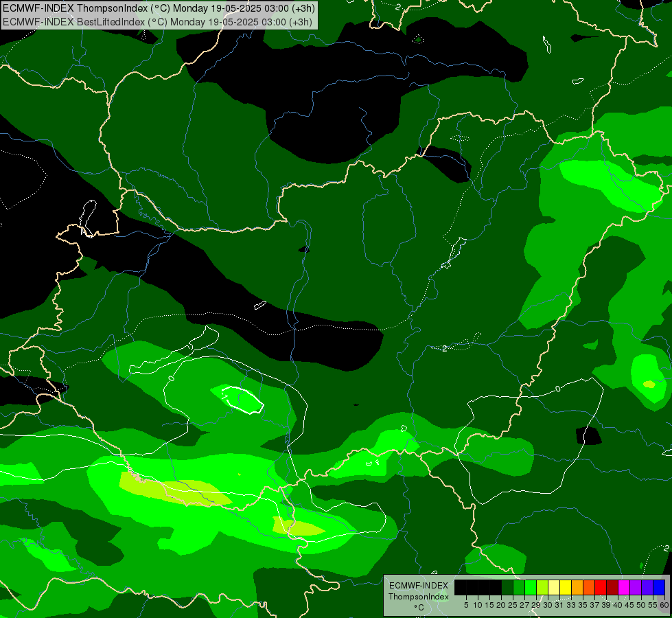Image resolution: width=672 pixels, height=618 pixels.
Task: Select the pale yellow 30–31 legend swatch
Action: 554,587
